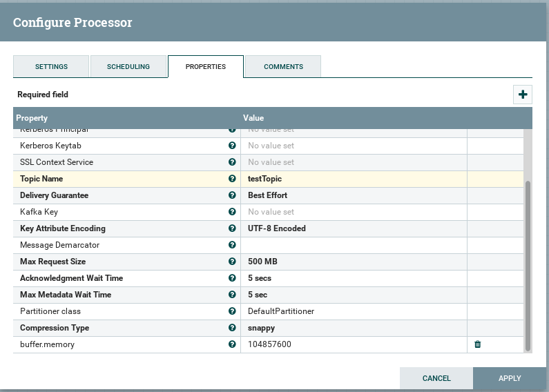Cancel the processor configuration
549x392 pixels.
[x=436, y=378]
